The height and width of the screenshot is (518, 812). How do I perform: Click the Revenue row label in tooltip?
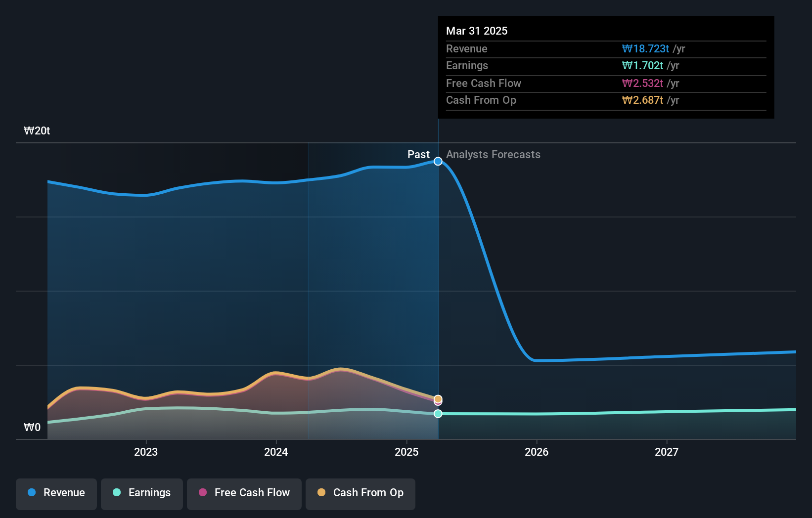[466, 48]
